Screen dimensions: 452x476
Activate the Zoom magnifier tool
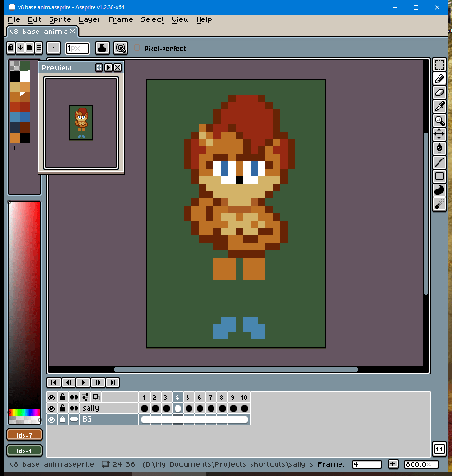click(439, 121)
